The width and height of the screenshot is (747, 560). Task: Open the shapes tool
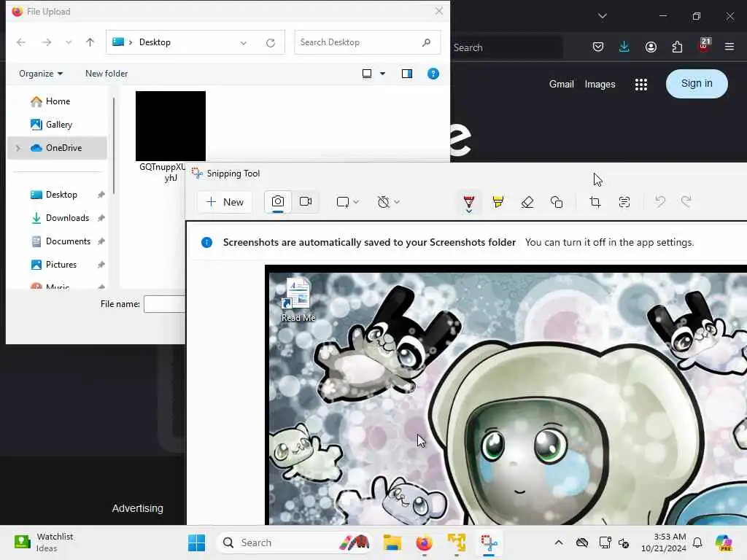pyautogui.click(x=557, y=202)
